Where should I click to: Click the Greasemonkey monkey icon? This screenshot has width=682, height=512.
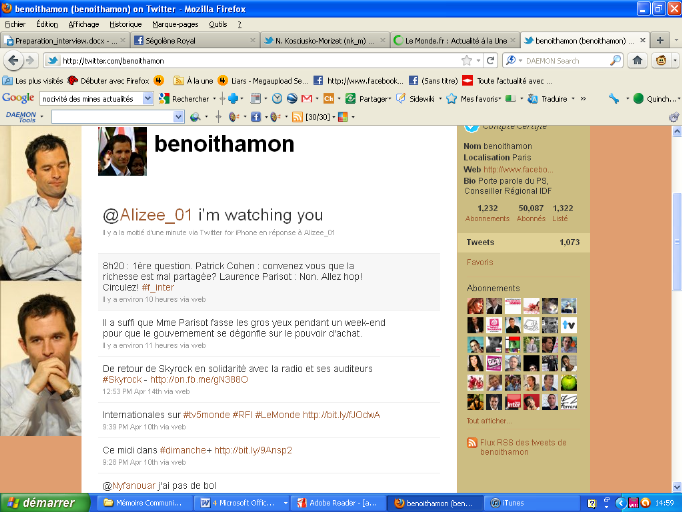click(661, 60)
